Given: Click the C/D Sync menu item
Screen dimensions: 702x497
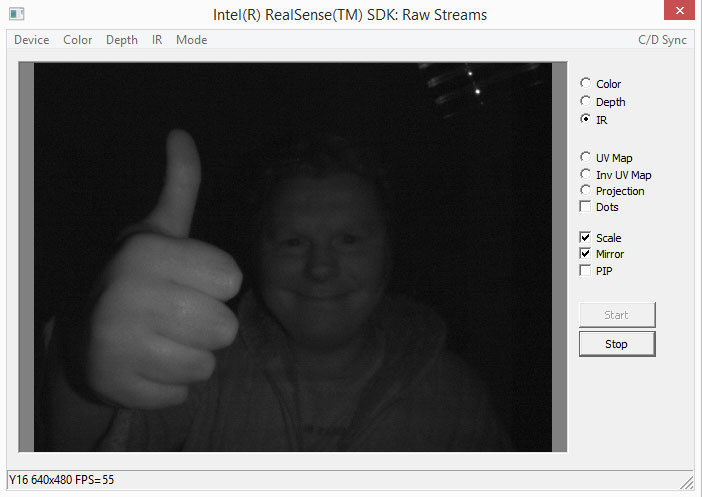Looking at the screenshot, I should point(662,40).
